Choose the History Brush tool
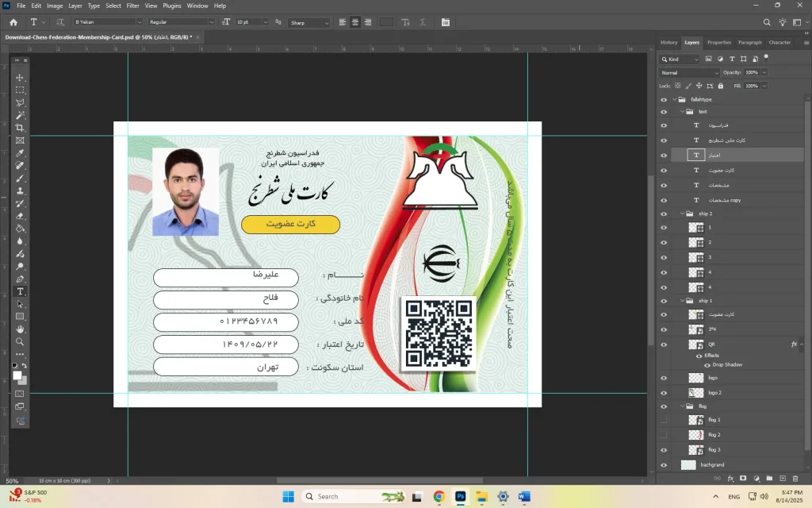The width and height of the screenshot is (812, 508). point(20,204)
